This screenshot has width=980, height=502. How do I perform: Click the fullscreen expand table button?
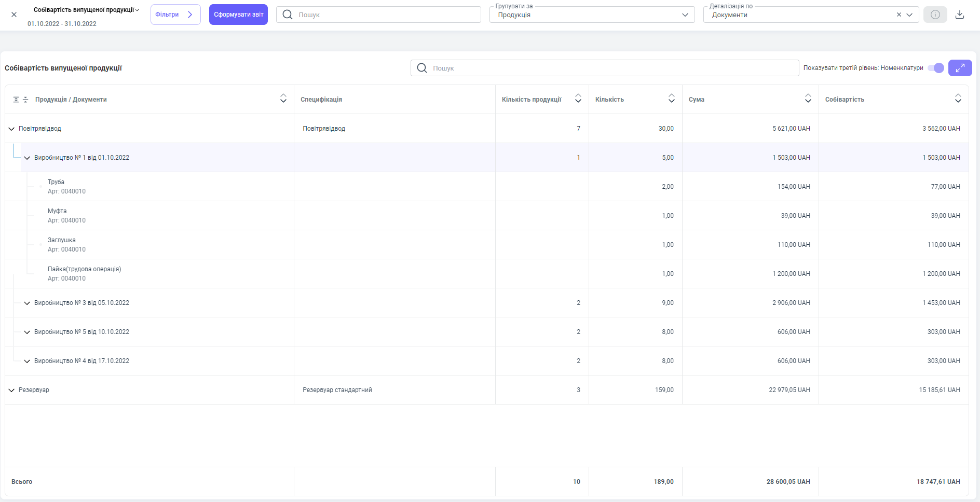(960, 68)
